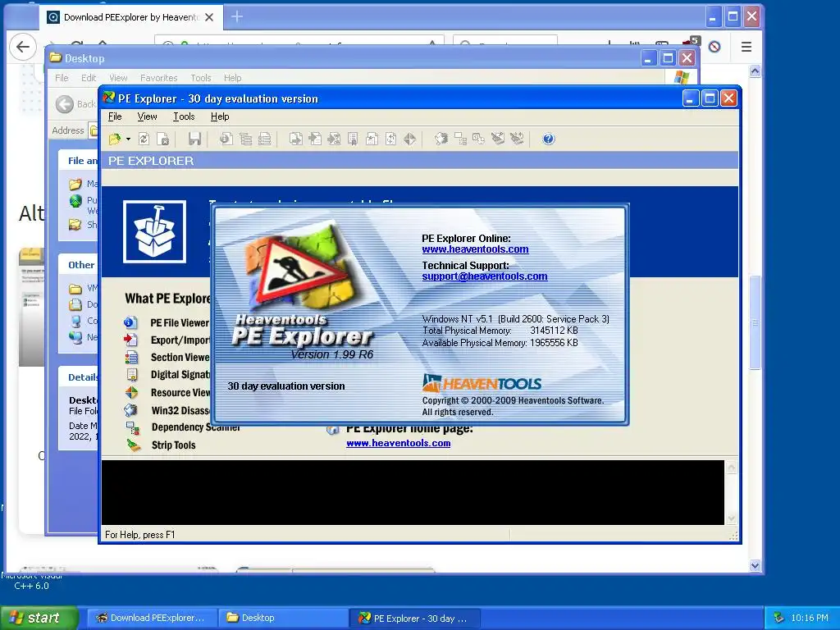Click the PE Explorer toolbox logo image
840x630 pixels.
(x=154, y=231)
